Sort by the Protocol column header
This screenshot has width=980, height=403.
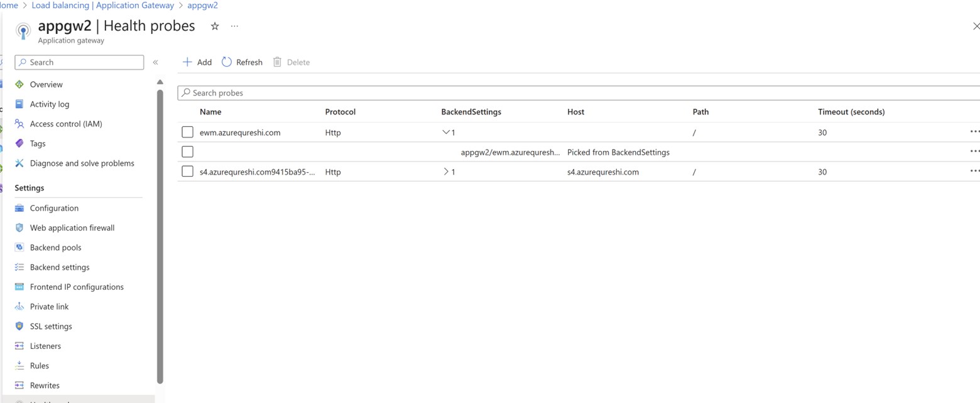(x=340, y=112)
